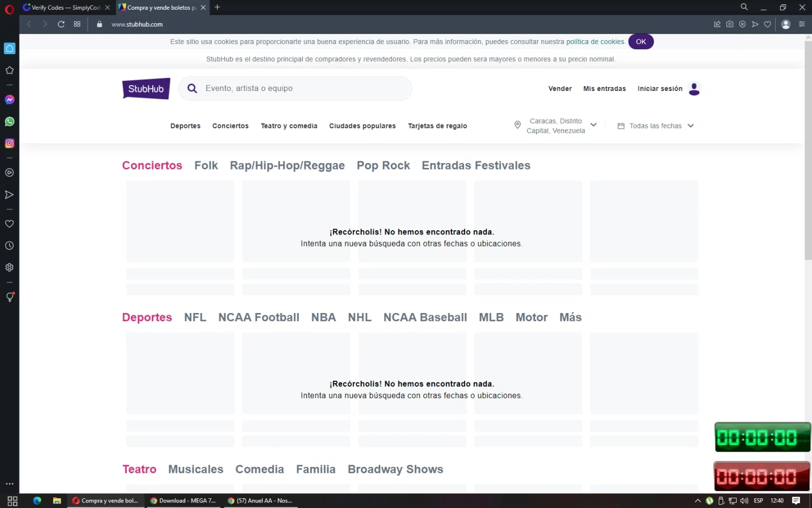Take a snapshot with the camera icon

[730, 24]
